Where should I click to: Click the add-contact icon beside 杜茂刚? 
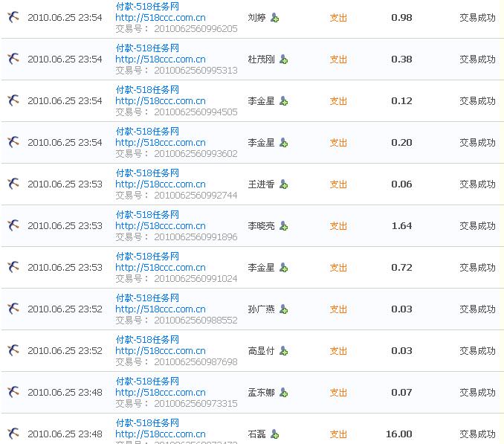pos(284,59)
